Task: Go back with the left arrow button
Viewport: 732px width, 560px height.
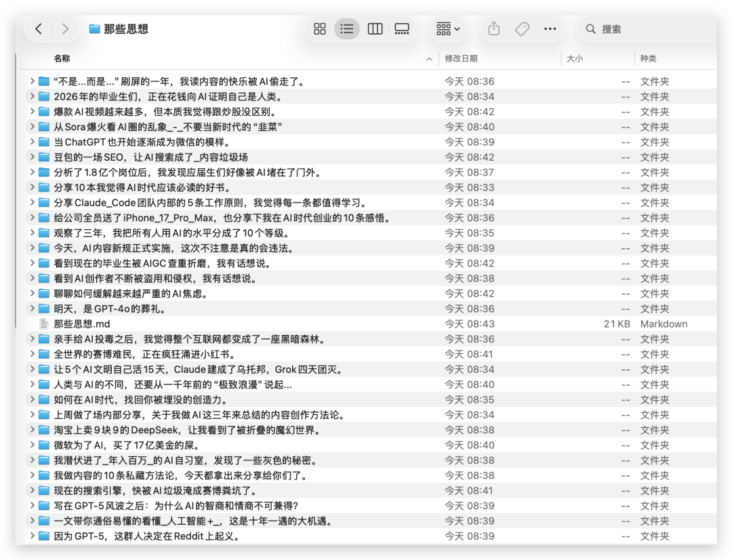Action: 39,29
